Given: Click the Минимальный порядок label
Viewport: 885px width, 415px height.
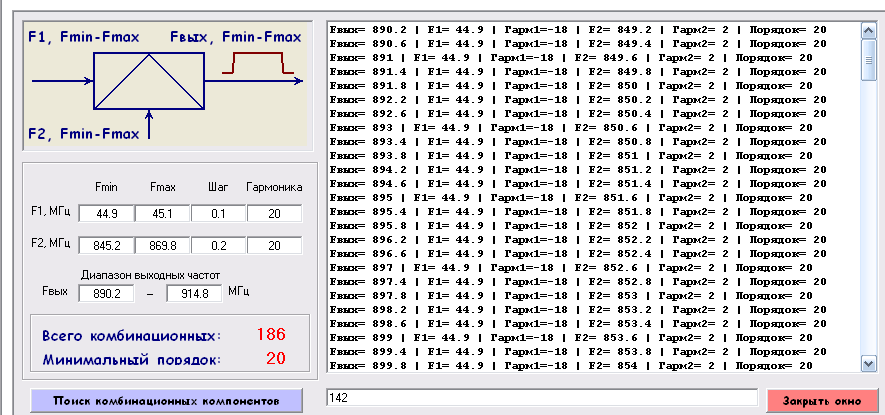Looking at the screenshot, I should (x=131, y=360).
